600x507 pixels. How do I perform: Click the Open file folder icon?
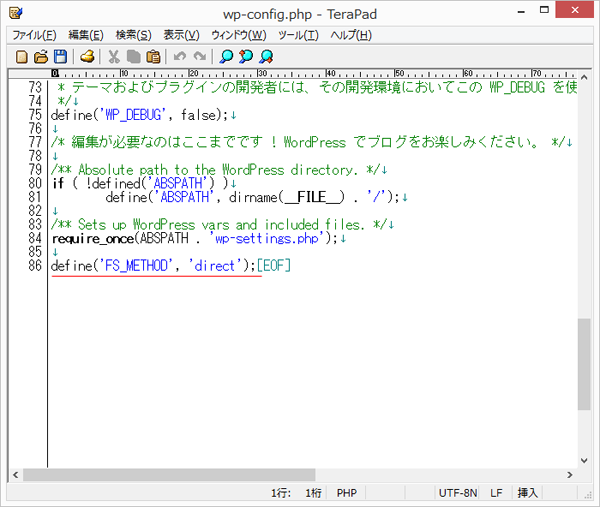coord(41,57)
